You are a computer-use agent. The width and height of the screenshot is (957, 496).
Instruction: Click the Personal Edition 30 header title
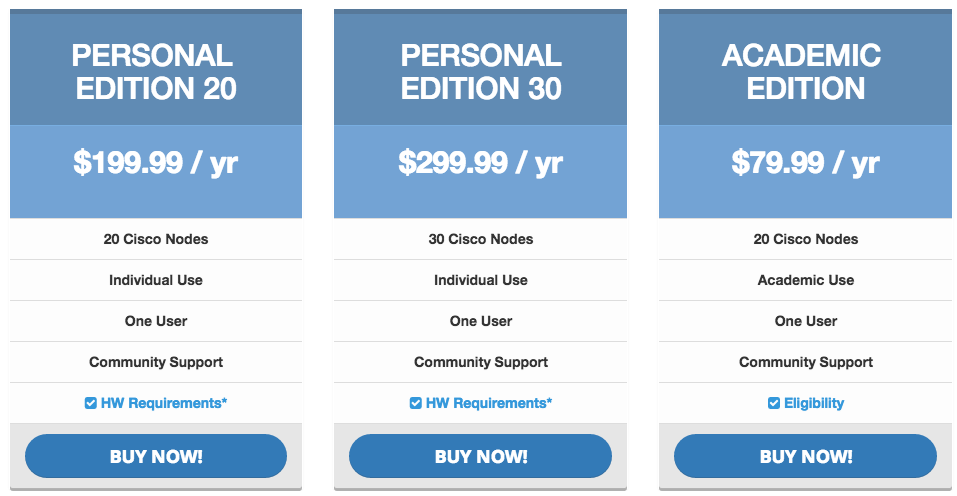click(481, 71)
